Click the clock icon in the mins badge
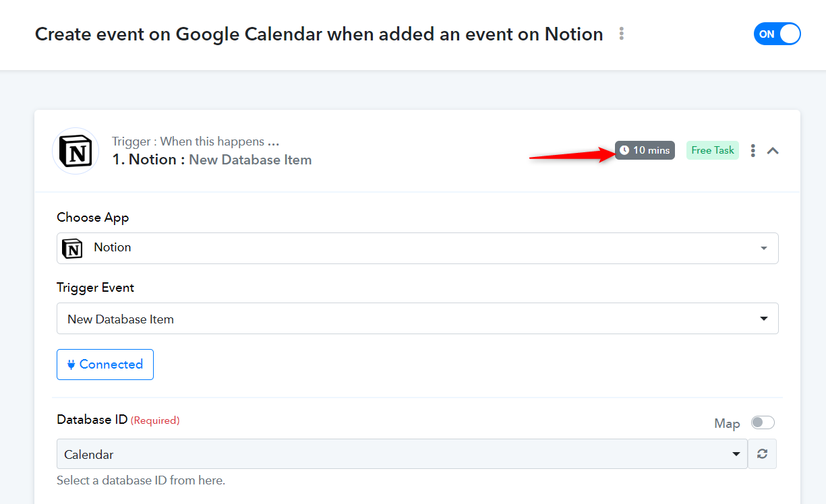Screen dimensions: 826x504 624,150
